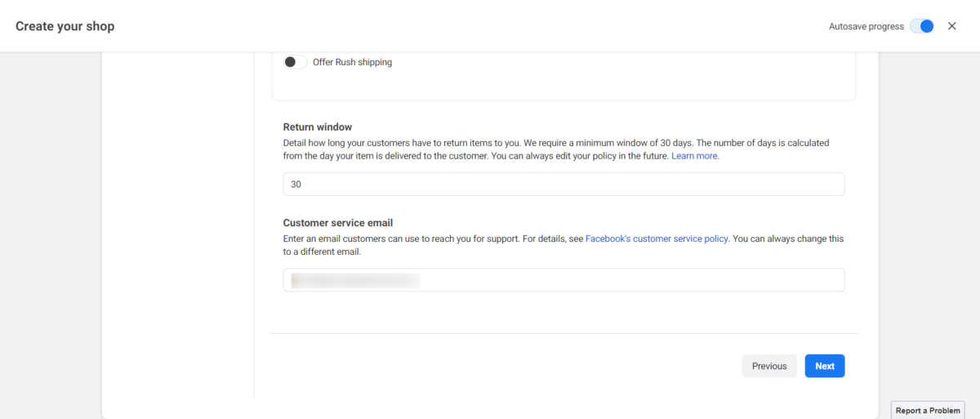Close the Create your shop dialog
This screenshot has width=980, height=419.
click(x=951, y=26)
